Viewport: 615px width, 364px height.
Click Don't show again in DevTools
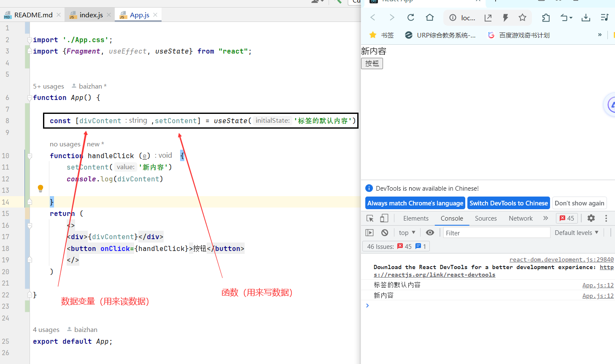click(x=579, y=203)
